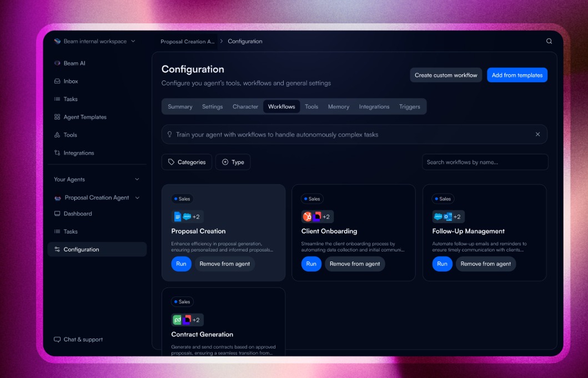Viewport: 588px width, 378px height.
Task: Open the Inbox in sidebar
Action: tap(71, 81)
